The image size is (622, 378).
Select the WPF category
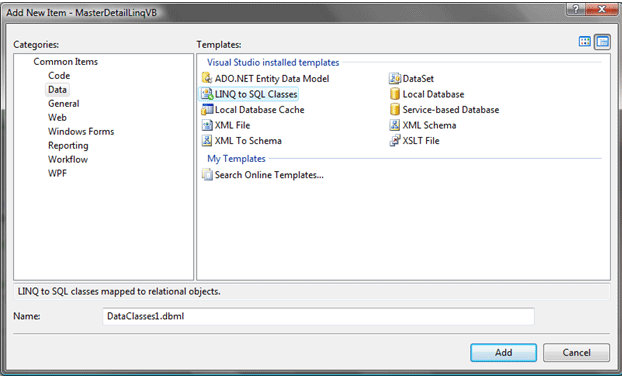click(57, 173)
